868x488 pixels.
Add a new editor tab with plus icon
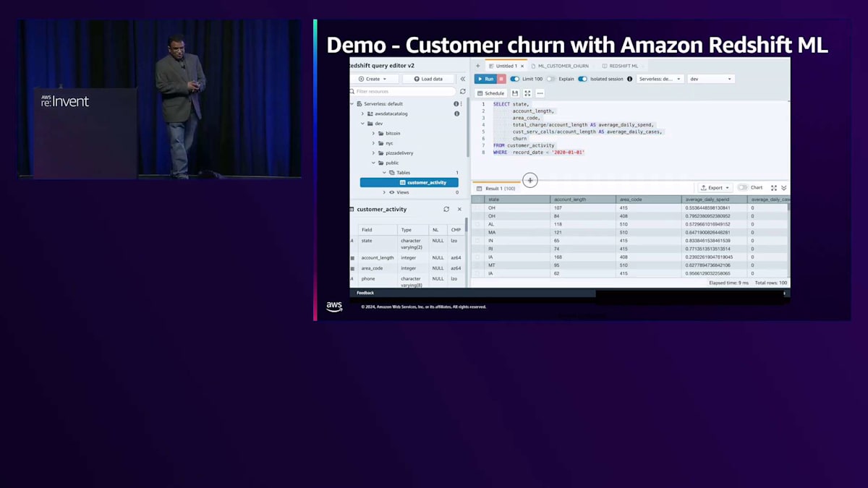point(477,66)
